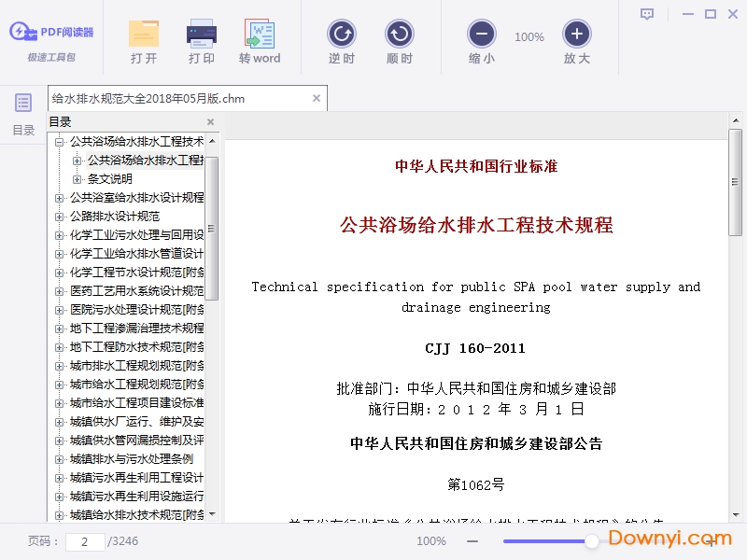Expand the 条文说明 tree node

pos(79,179)
